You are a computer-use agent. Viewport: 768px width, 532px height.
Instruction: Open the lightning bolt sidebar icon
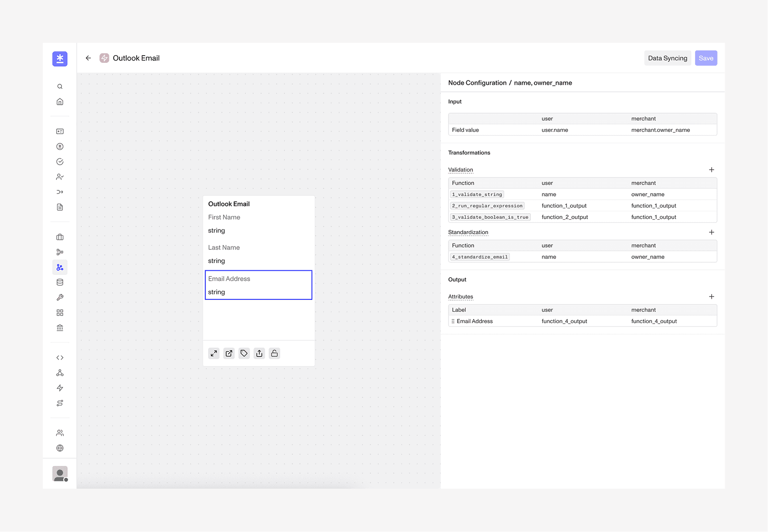[60, 388]
